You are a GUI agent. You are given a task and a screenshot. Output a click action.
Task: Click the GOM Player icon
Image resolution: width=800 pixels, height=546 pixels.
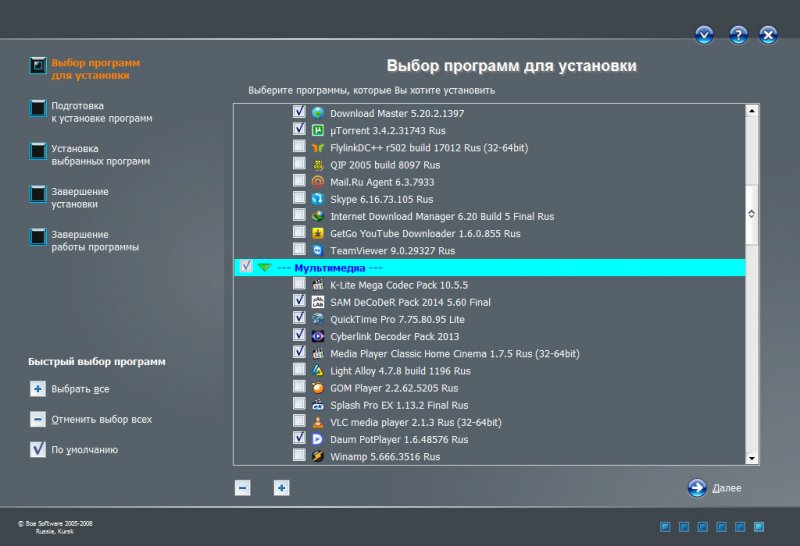coord(317,388)
